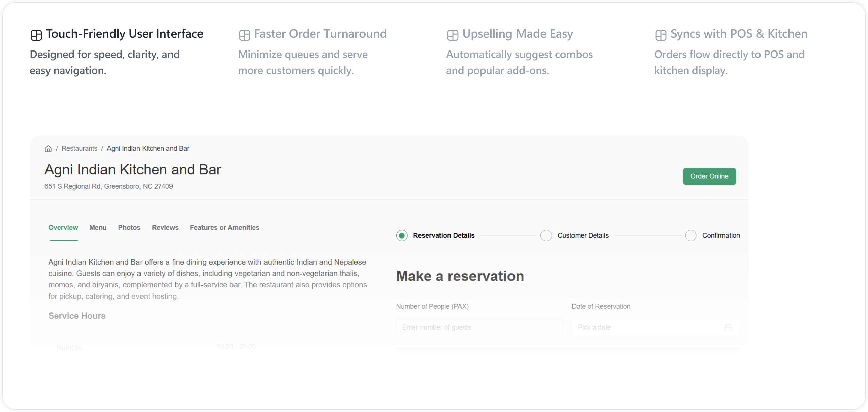Click the Order Online button
The height and width of the screenshot is (412, 868).
tap(709, 176)
